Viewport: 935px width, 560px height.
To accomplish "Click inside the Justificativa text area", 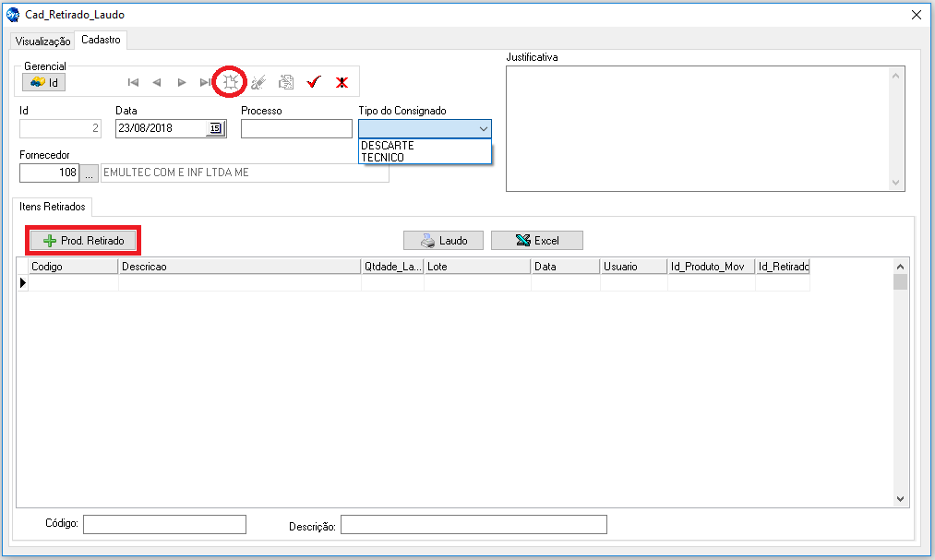I will click(x=697, y=128).
